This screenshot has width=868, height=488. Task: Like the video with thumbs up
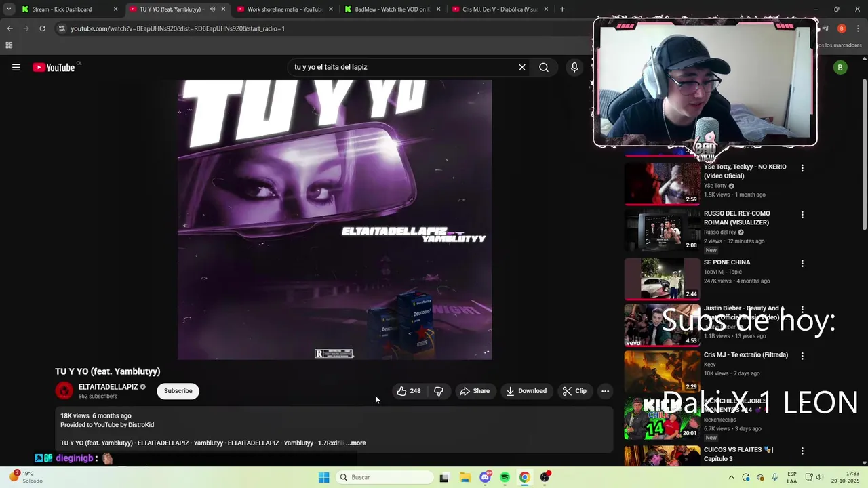[409, 391]
